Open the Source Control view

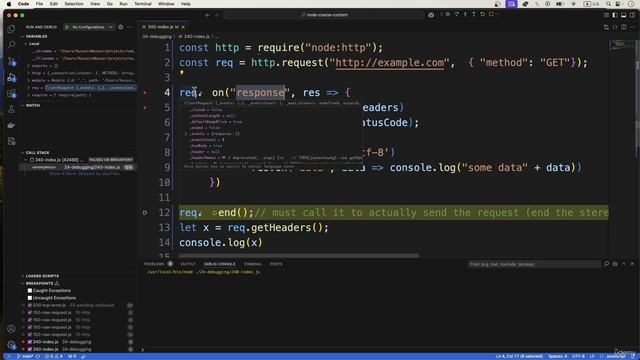11,61
